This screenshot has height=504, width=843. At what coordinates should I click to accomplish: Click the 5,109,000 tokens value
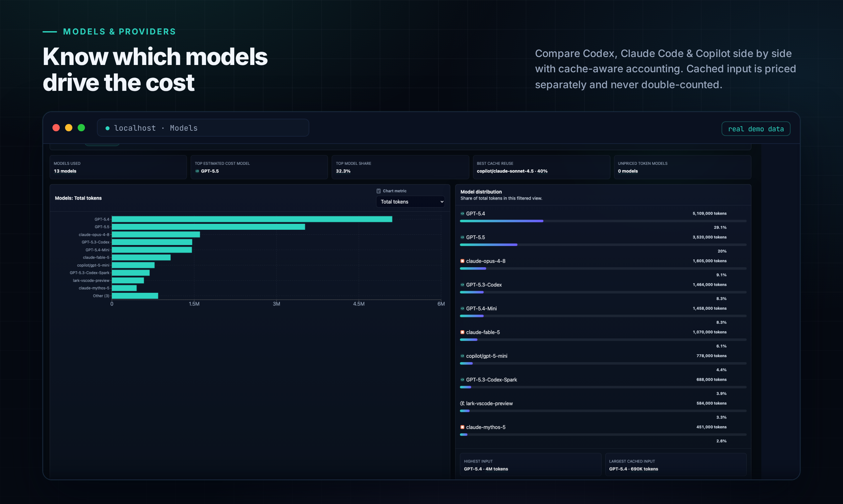click(x=709, y=214)
